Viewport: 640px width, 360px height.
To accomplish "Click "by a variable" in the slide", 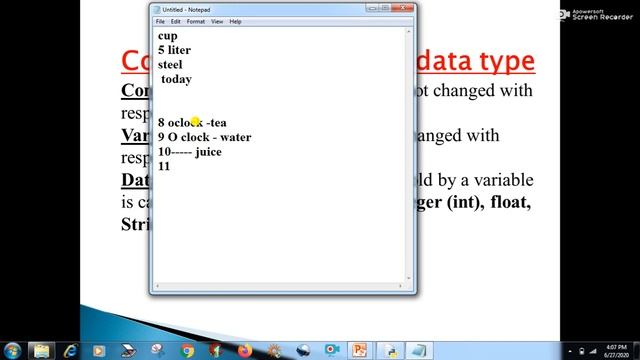I will [485, 180].
